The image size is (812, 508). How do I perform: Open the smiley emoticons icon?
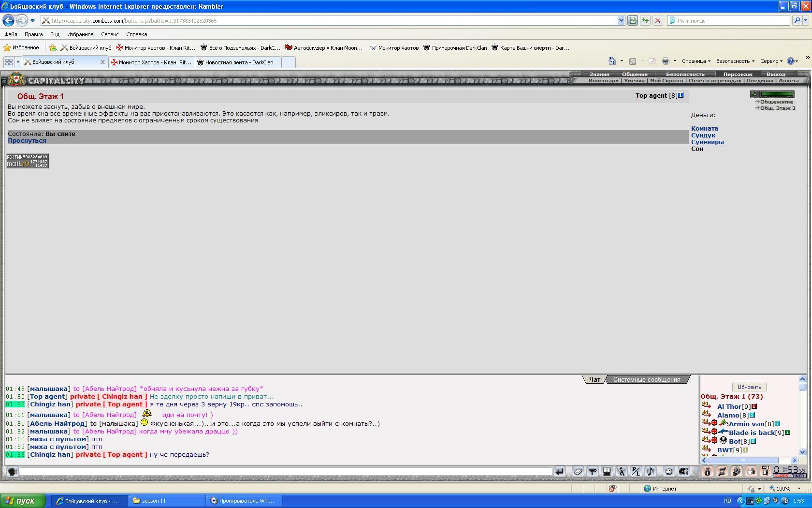pyautogui.click(x=668, y=471)
